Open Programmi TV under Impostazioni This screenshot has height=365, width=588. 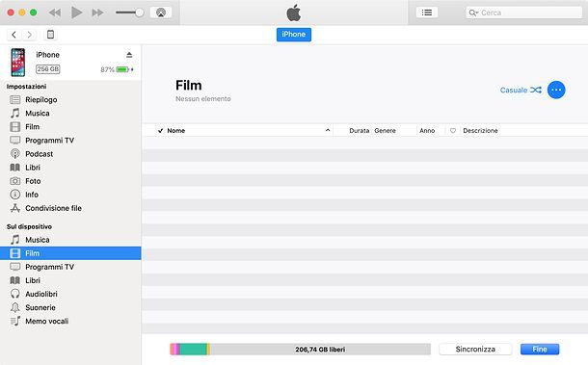(70, 141)
